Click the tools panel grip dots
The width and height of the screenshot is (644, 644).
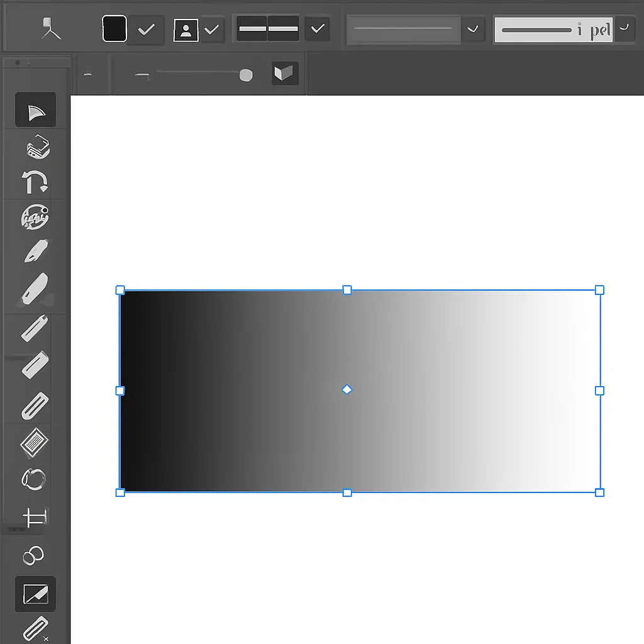pos(23,63)
